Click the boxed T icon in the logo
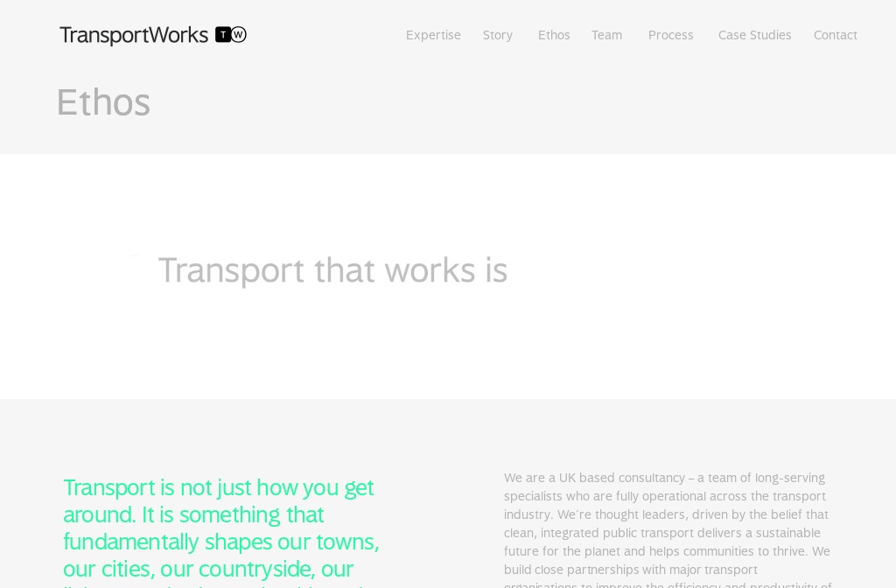This screenshot has height=588, width=896. pos(221,35)
